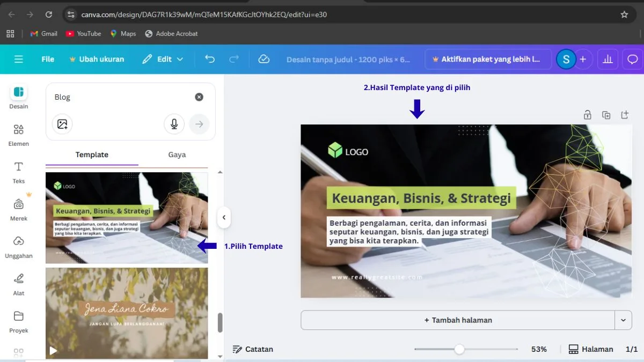Open the Unggahan uploads panel
The image size is (644, 362).
[x=18, y=247]
